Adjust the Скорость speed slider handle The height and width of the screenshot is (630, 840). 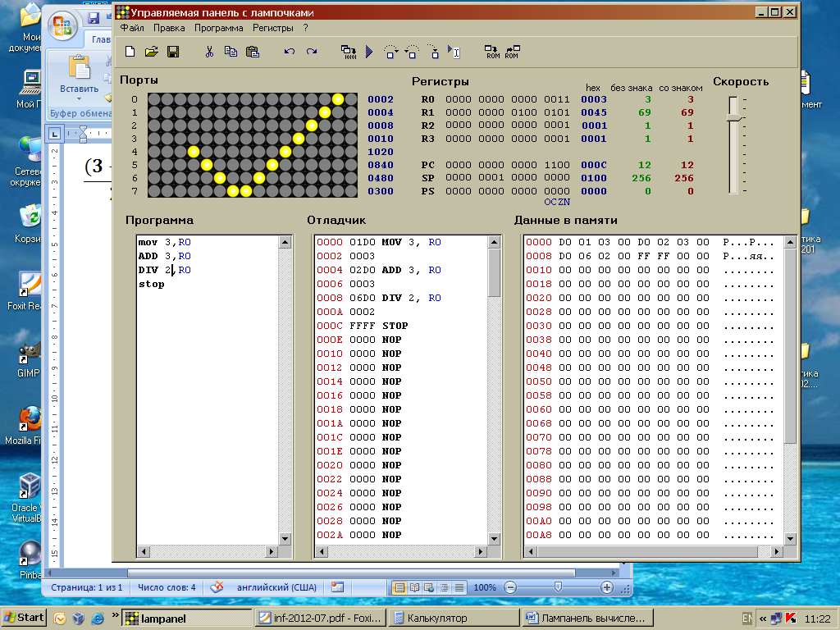[x=733, y=117]
